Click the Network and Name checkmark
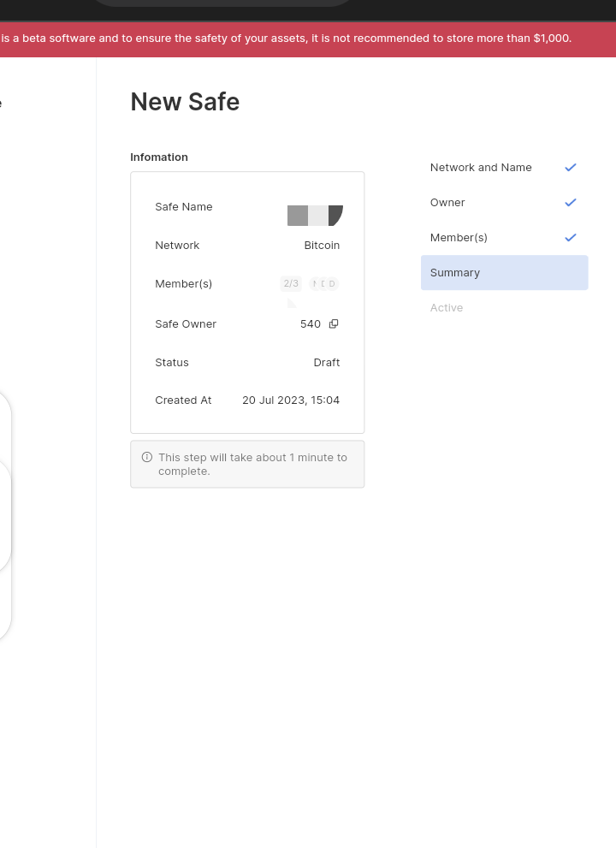The width and height of the screenshot is (616, 848). click(x=571, y=168)
